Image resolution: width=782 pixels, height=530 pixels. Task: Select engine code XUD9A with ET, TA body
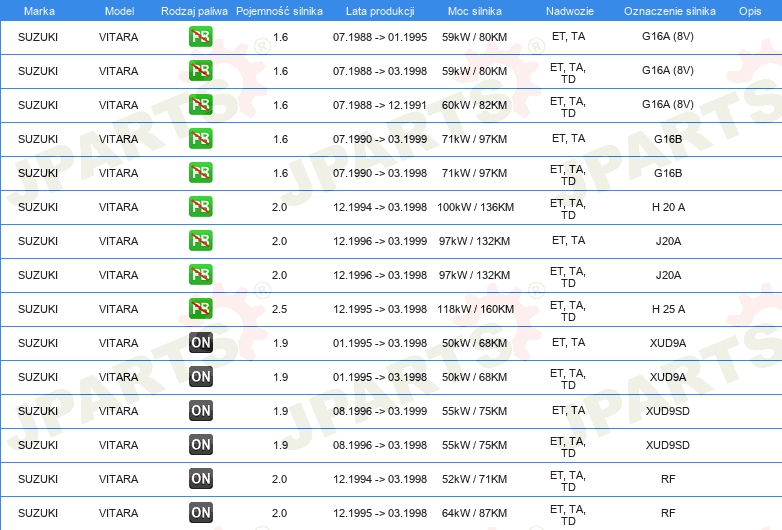click(x=668, y=343)
